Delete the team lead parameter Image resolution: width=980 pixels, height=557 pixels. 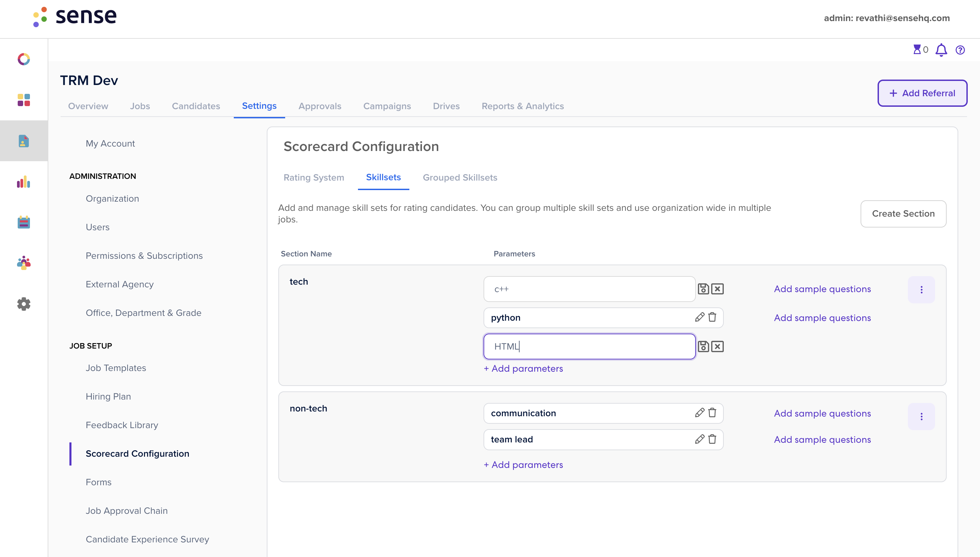tap(712, 439)
